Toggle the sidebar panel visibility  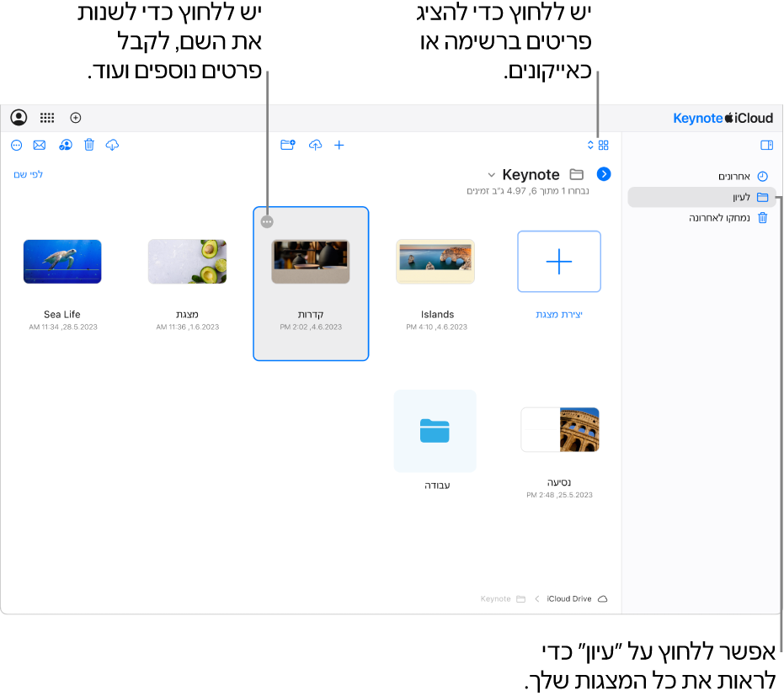coord(766,145)
